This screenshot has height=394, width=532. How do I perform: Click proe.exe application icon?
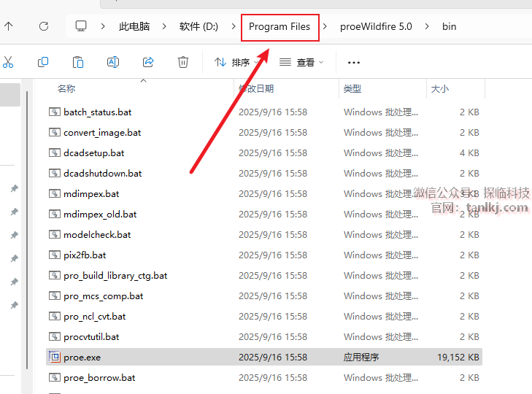[x=55, y=357]
